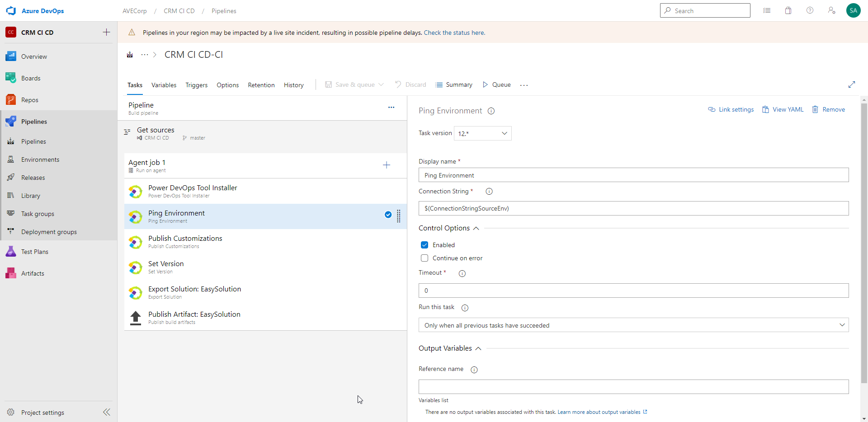
Task: Show info for Run this task
Action: tap(465, 308)
